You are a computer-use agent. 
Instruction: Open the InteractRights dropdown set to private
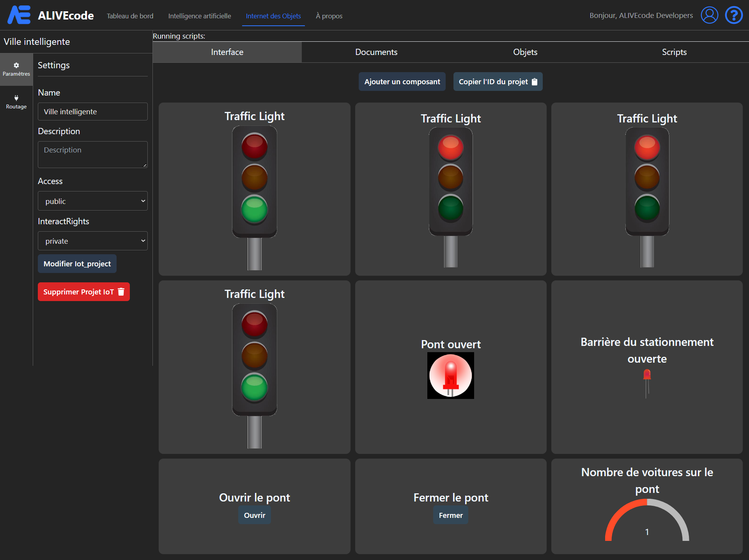pos(92,241)
